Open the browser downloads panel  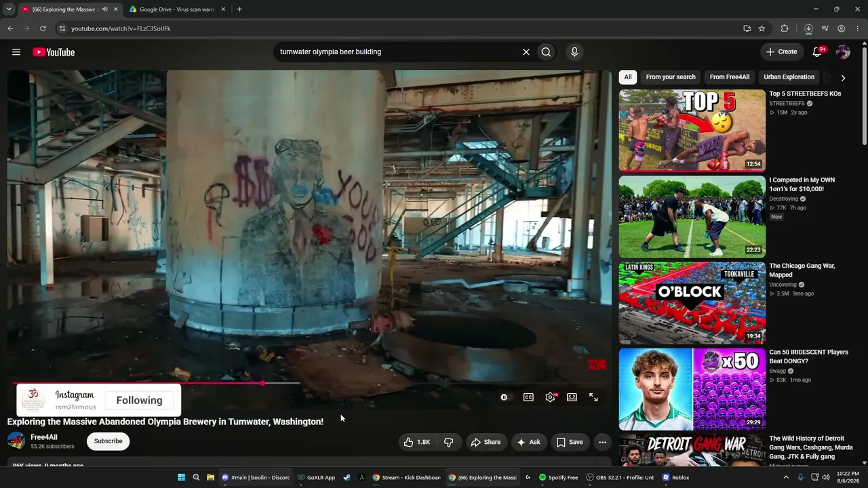point(808,28)
